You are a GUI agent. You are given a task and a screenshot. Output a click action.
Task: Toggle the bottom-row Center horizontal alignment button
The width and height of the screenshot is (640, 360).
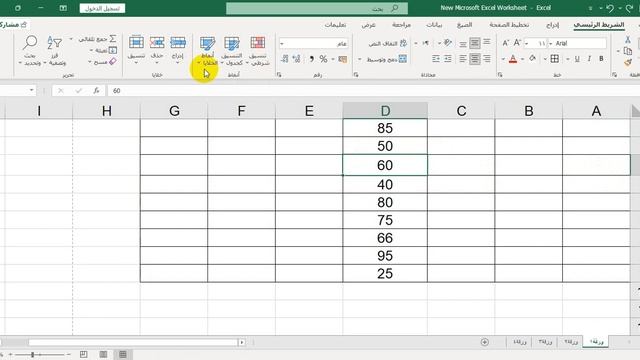click(474, 59)
